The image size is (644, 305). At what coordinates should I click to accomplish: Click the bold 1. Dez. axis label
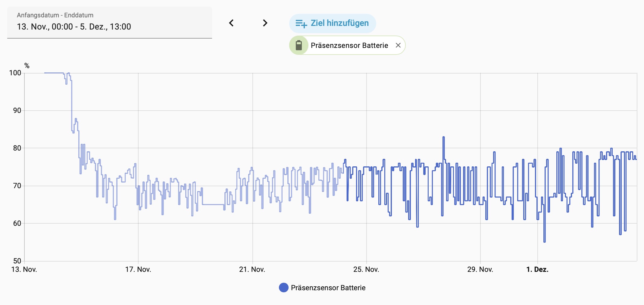537,269
